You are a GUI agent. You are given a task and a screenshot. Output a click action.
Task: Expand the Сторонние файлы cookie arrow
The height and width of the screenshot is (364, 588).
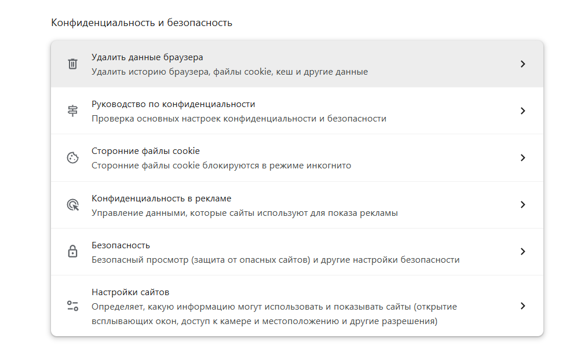click(x=523, y=157)
